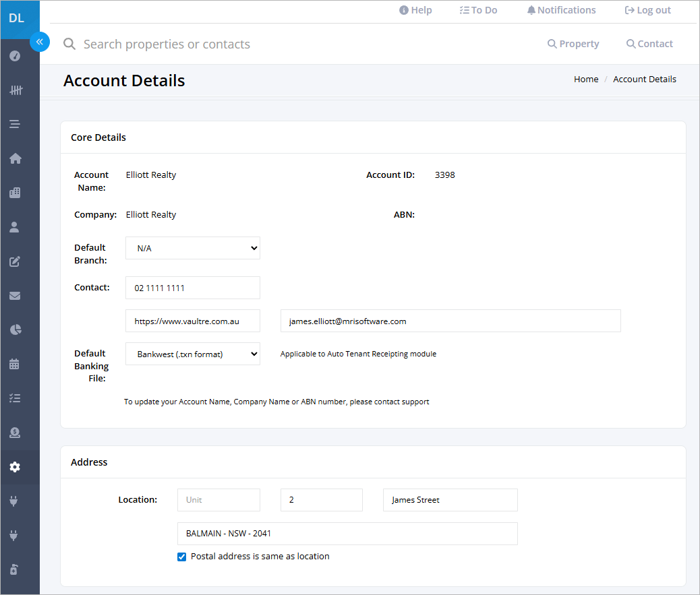
Task: Click the ABN label
Action: 404,214
